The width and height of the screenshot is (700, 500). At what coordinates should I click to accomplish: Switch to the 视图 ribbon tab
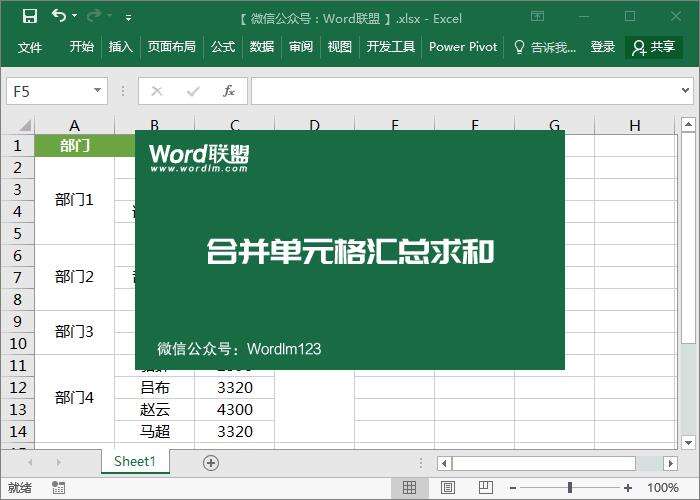[339, 46]
